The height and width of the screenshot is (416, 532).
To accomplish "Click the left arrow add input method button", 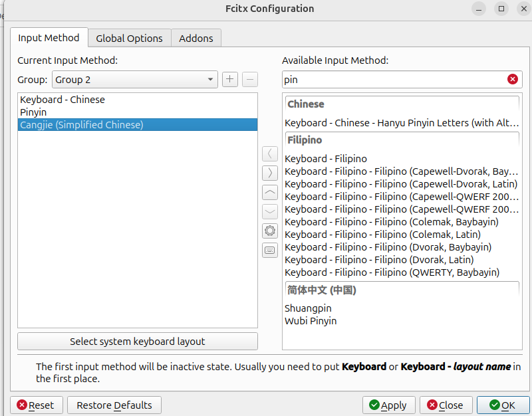I will pyautogui.click(x=270, y=154).
